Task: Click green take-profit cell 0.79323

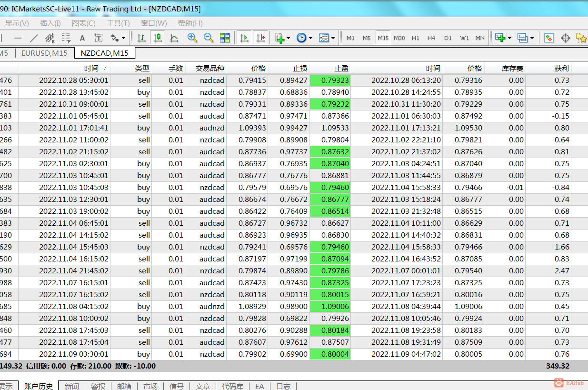Action: 330,80
